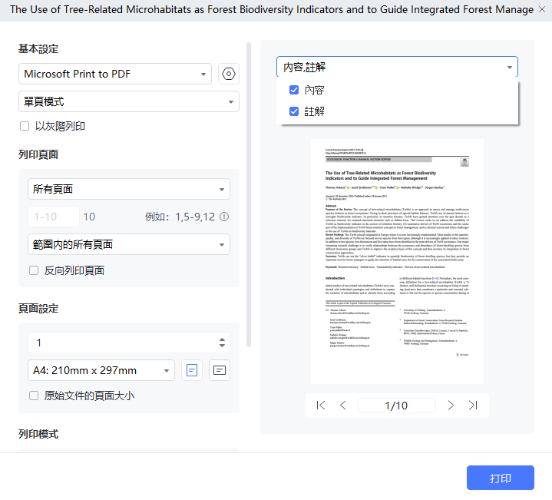This screenshot has width=552, height=500.
Task: Toggle 反向列印頁面 checkbox
Action: pyautogui.click(x=34, y=270)
